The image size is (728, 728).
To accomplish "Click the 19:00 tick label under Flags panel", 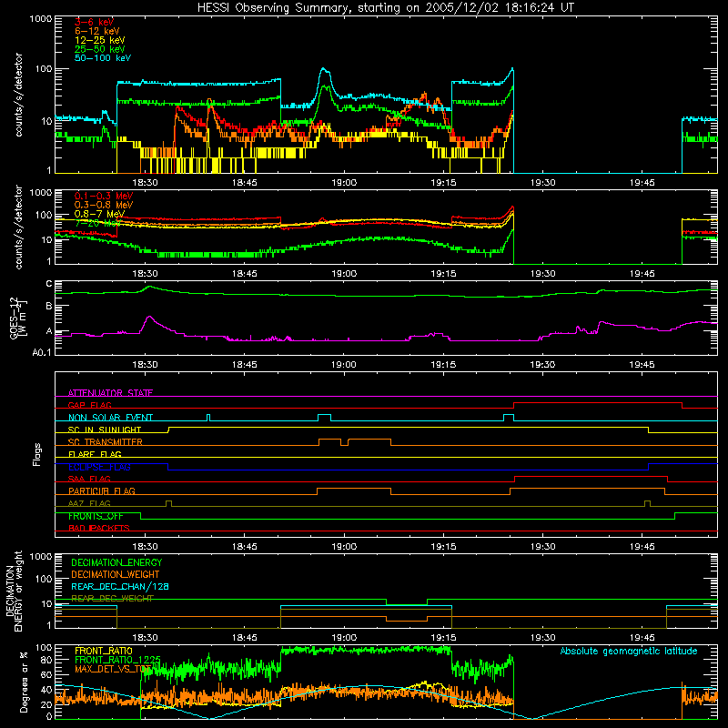I will [x=344, y=547].
